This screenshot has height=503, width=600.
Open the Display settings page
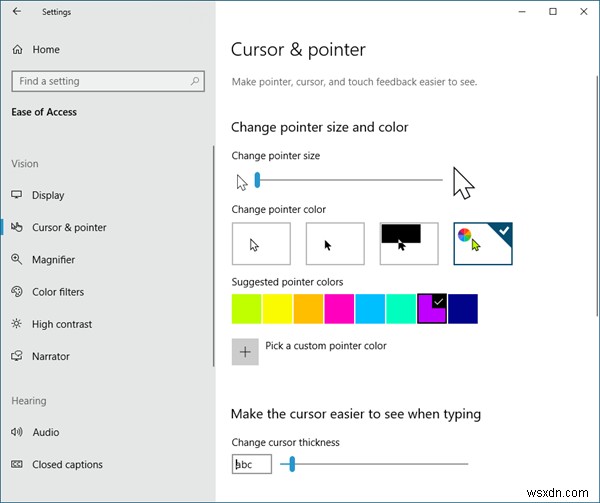(48, 195)
